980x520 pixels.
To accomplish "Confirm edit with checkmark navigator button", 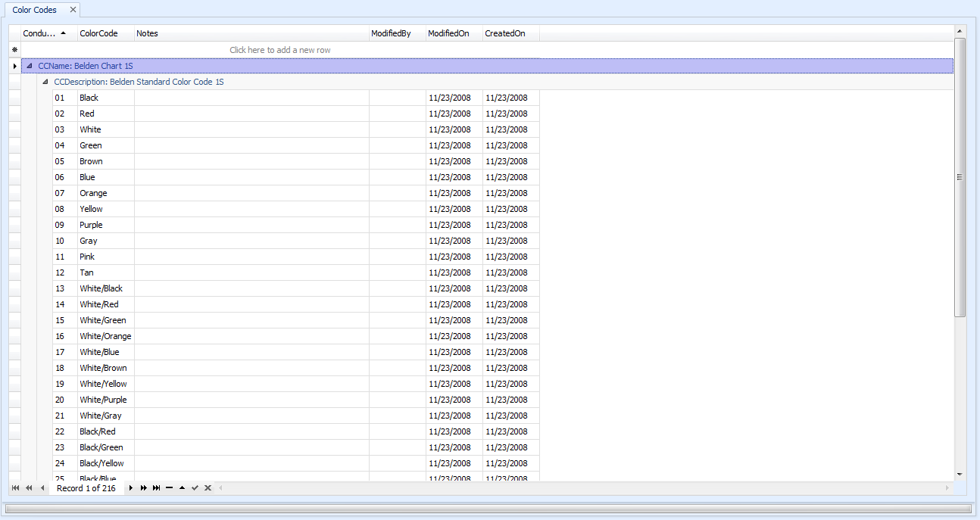I will 195,488.
